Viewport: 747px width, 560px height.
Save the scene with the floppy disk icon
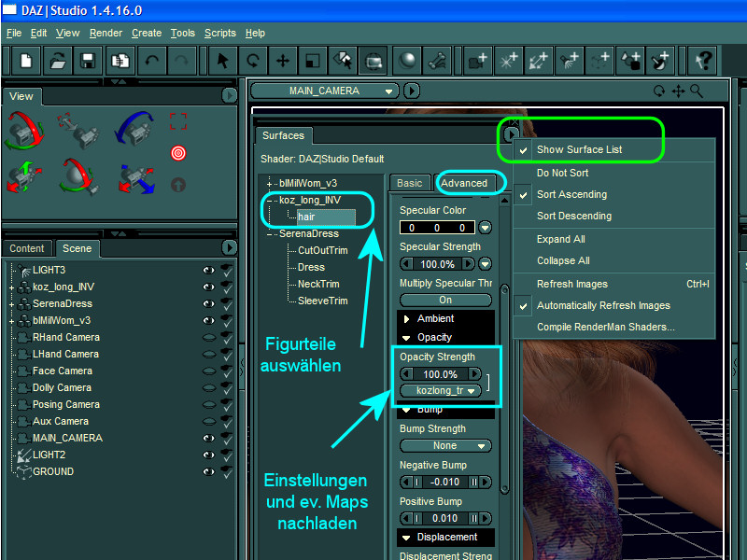tap(88, 61)
